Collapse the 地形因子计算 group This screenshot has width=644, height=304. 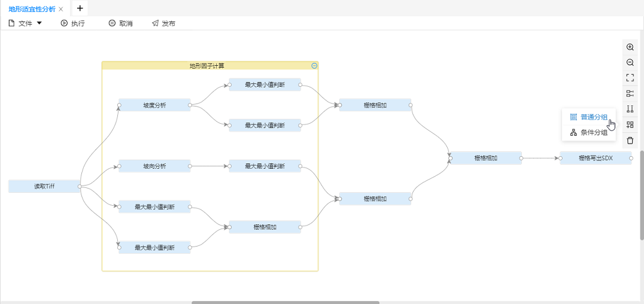point(314,66)
